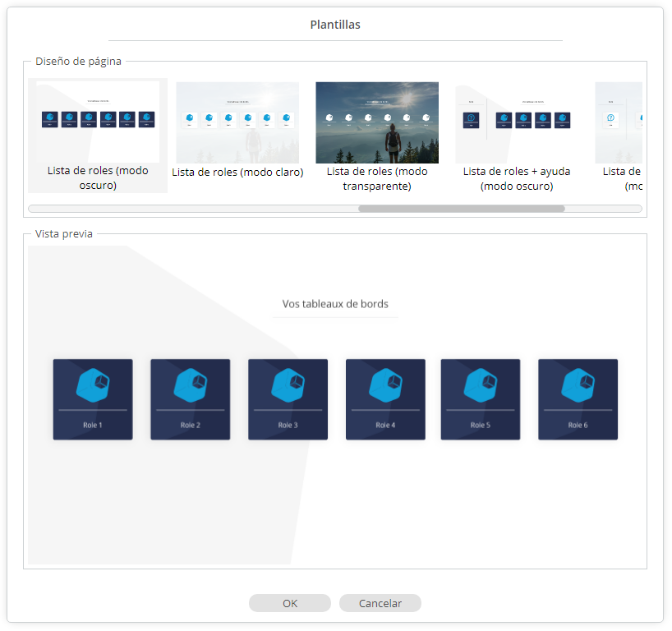Click the horizontal scrollbar thumb in template list
Image resolution: width=672 pixels, height=631 pixels.
[x=461, y=209]
